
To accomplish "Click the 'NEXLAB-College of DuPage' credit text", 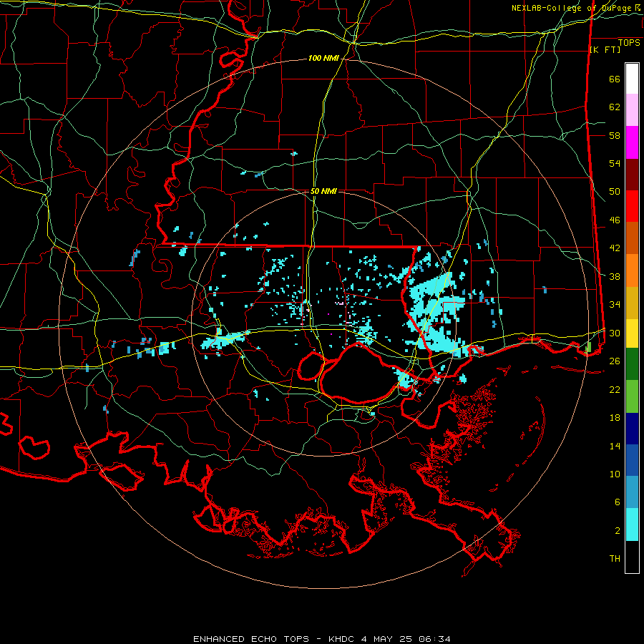I will pos(572,8).
